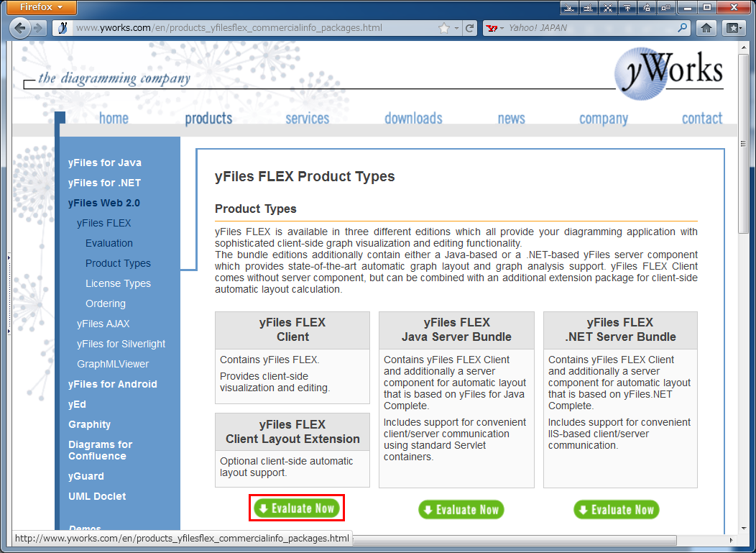Viewport: 756px width, 553px height.
Task: Click the magnifier icon in search box
Action: 682,28
